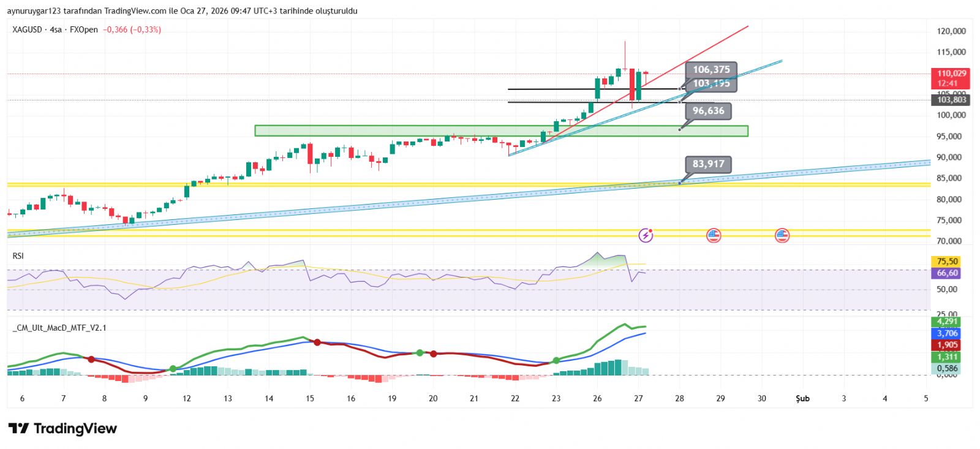Click the blue 3,706 MACD signal tag
980x449 pixels.
pyautogui.click(x=947, y=333)
